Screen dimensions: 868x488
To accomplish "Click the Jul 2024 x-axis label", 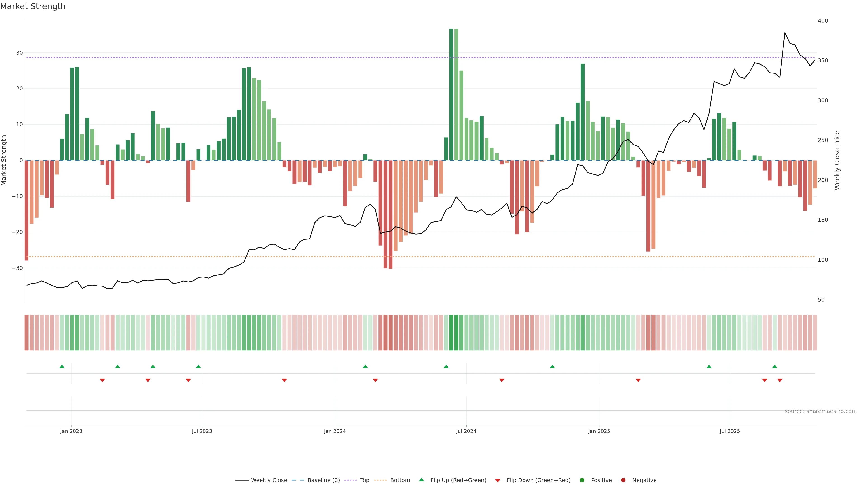I will (466, 431).
